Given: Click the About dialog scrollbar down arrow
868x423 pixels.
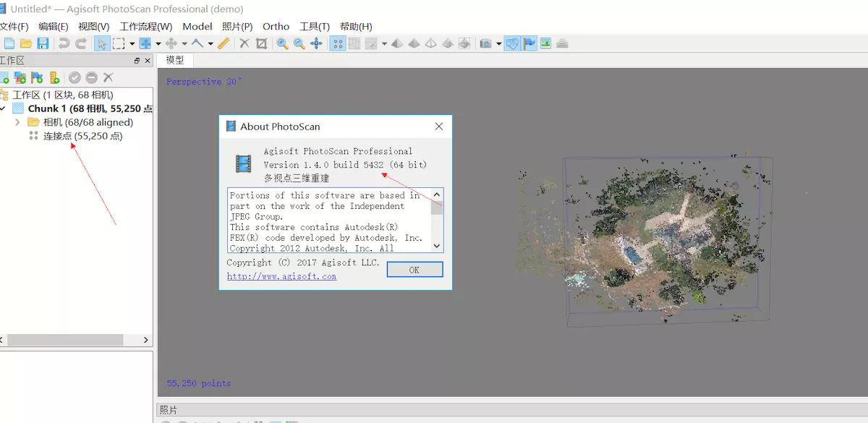Looking at the screenshot, I should tap(437, 246).
